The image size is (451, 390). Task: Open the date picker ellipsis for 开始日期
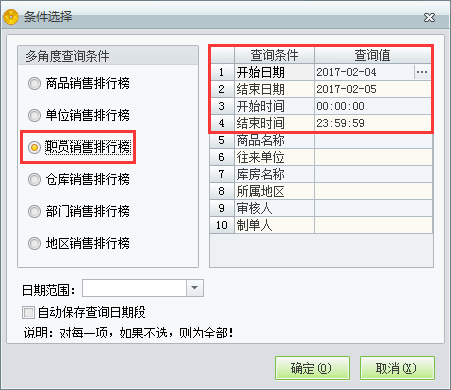click(422, 72)
